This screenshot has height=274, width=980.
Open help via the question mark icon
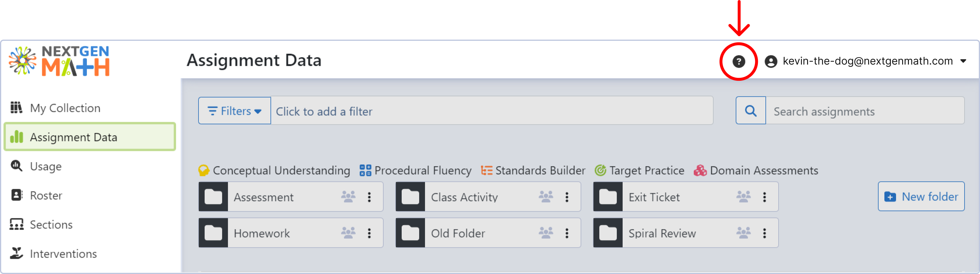click(x=738, y=61)
